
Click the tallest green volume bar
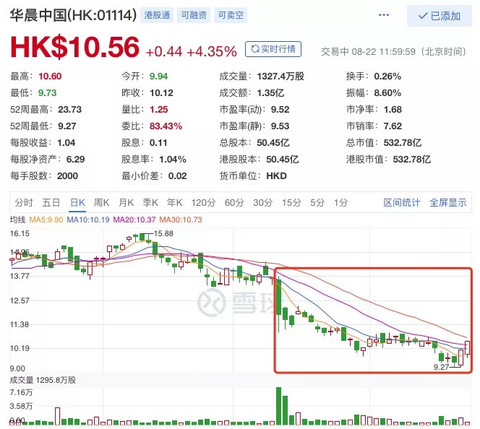tap(279, 406)
